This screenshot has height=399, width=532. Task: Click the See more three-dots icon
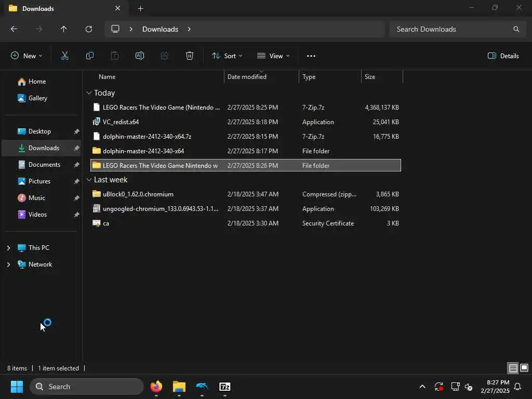(311, 56)
